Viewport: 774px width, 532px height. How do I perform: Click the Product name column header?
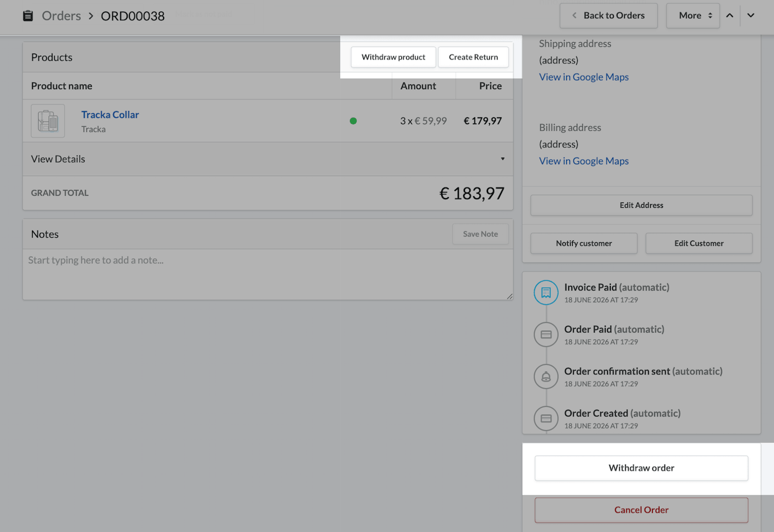[61, 86]
